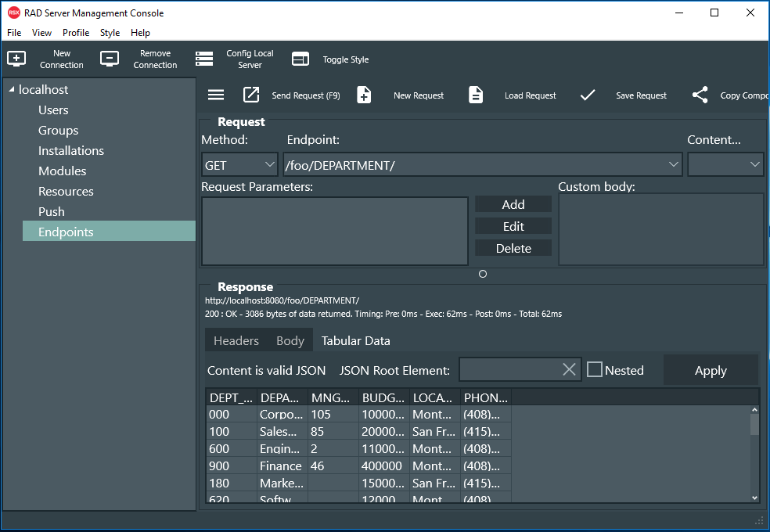Click the Delete parameter button
770x532 pixels.
click(x=513, y=248)
